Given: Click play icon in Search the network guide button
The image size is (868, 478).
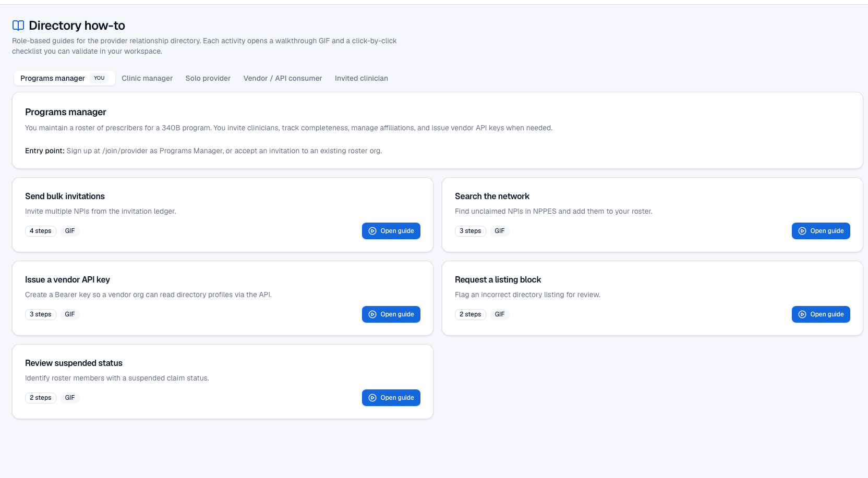Looking at the screenshot, I should pyautogui.click(x=802, y=231).
